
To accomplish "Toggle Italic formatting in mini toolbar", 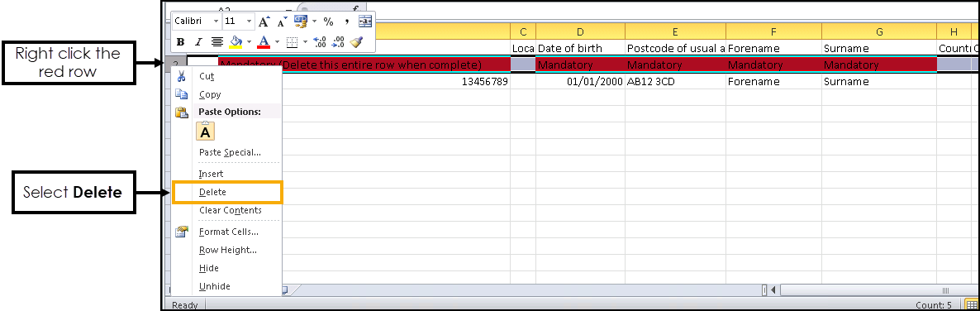I will [199, 42].
